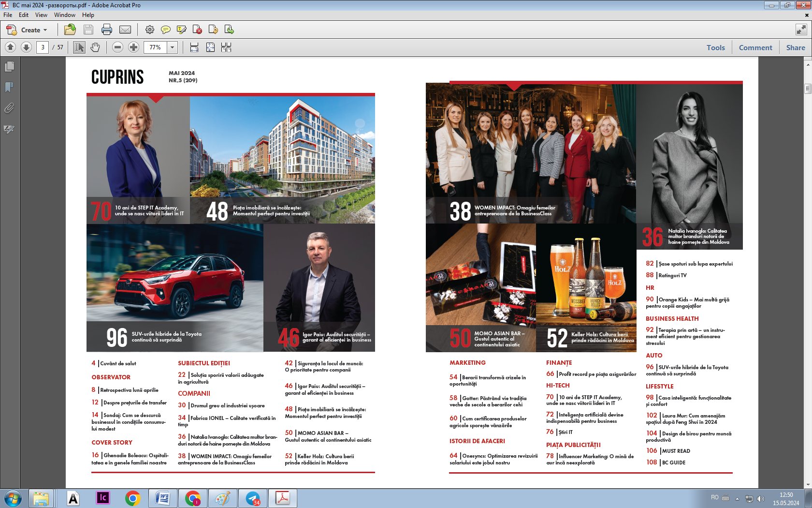Screen dimensions: 812x508
Task: Go to previous page arrow
Action: (x=11, y=47)
